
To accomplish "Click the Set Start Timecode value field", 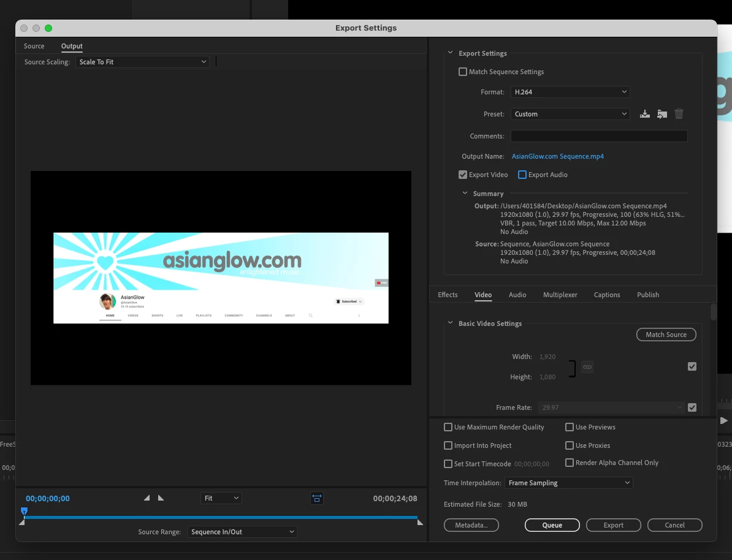I will pyautogui.click(x=532, y=464).
